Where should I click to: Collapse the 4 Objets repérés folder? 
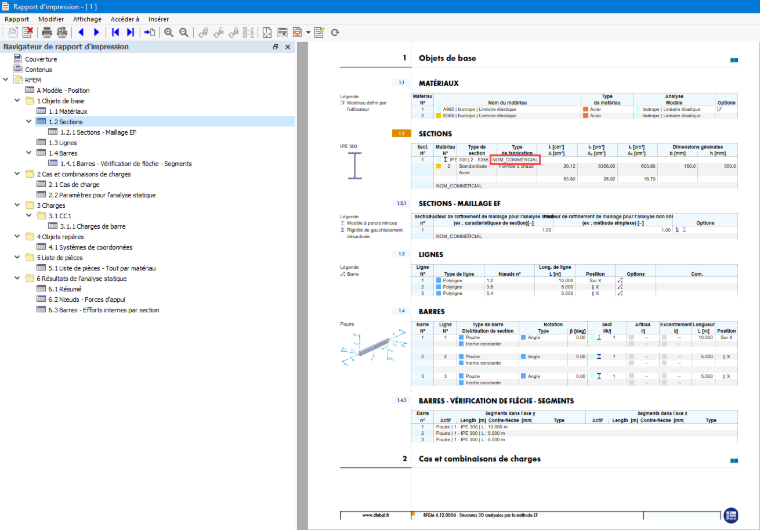click(x=17, y=236)
